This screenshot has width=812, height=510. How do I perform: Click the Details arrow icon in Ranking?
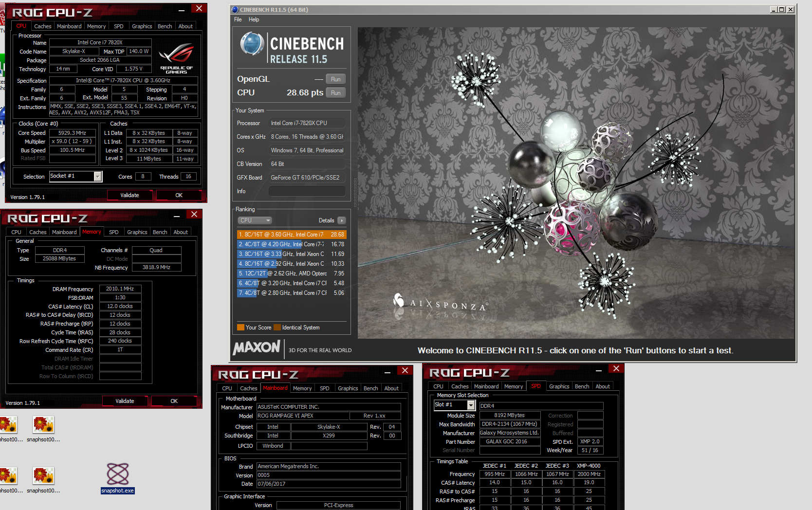click(341, 220)
